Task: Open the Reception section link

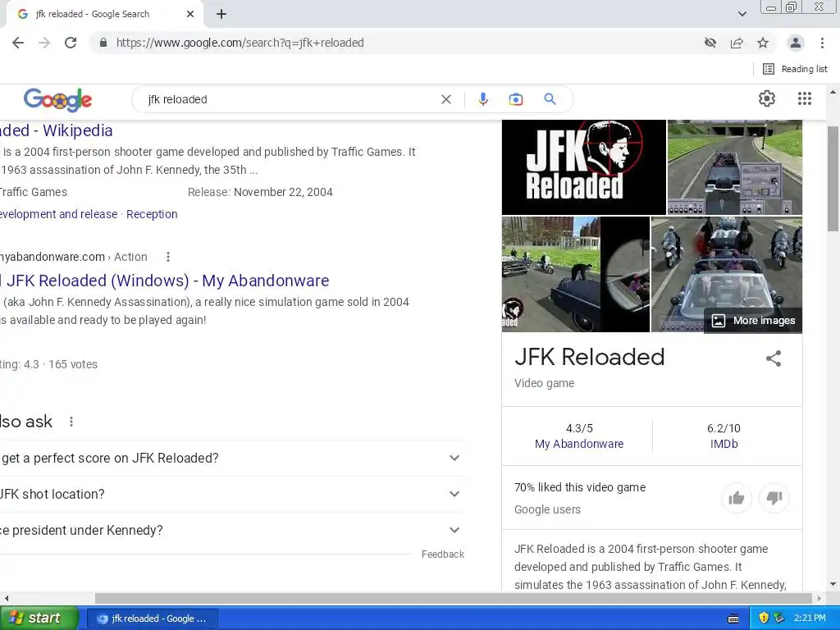Action: pyautogui.click(x=152, y=214)
